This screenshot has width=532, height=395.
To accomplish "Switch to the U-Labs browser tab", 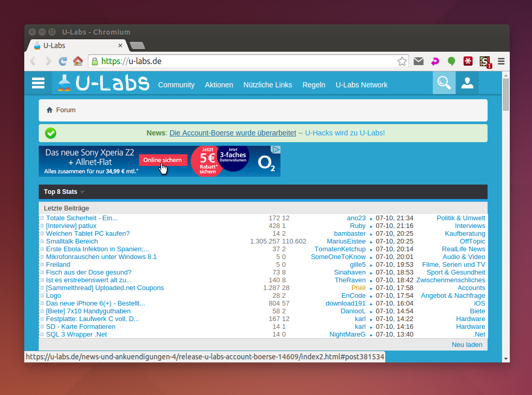I will coord(77,45).
